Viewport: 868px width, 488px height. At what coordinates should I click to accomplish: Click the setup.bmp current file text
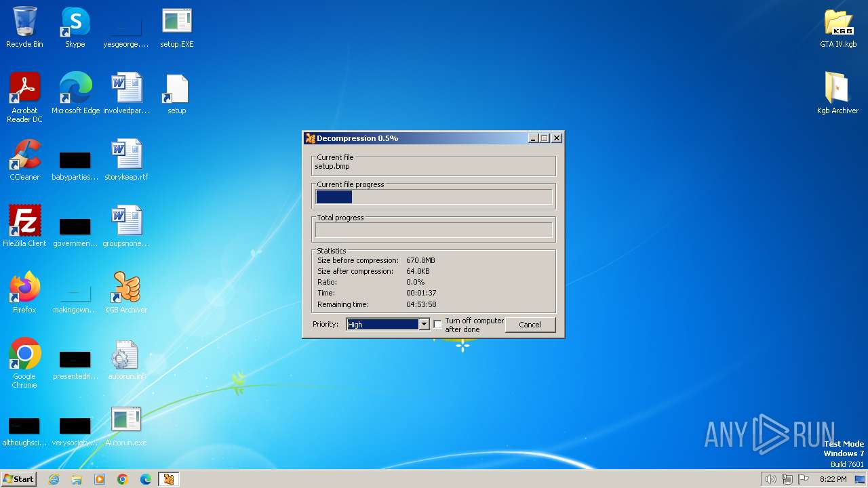coord(332,166)
